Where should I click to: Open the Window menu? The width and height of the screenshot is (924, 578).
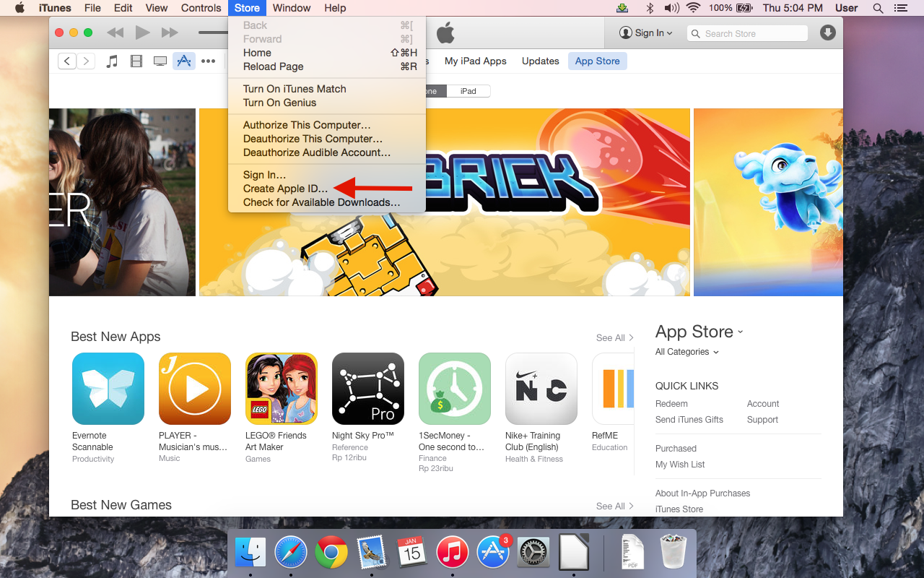[292, 8]
